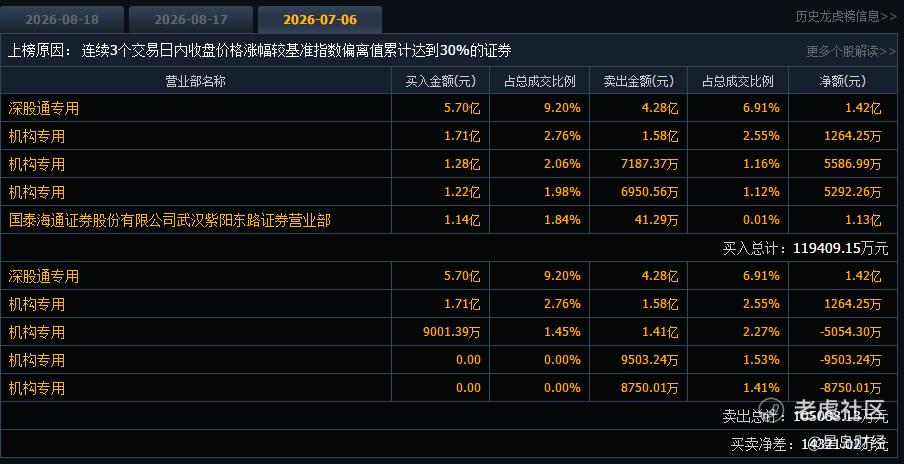904x464 pixels.
Task: Click the 净额(元) column header
Action: point(842,81)
